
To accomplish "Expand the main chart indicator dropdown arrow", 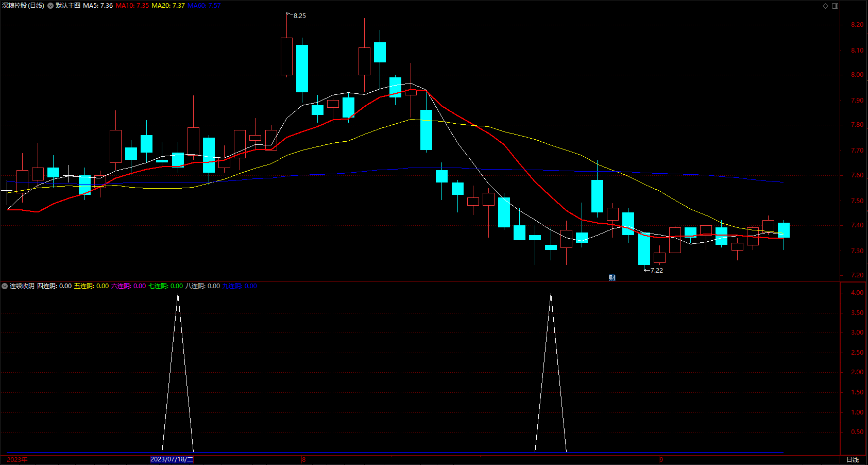I will point(50,6).
